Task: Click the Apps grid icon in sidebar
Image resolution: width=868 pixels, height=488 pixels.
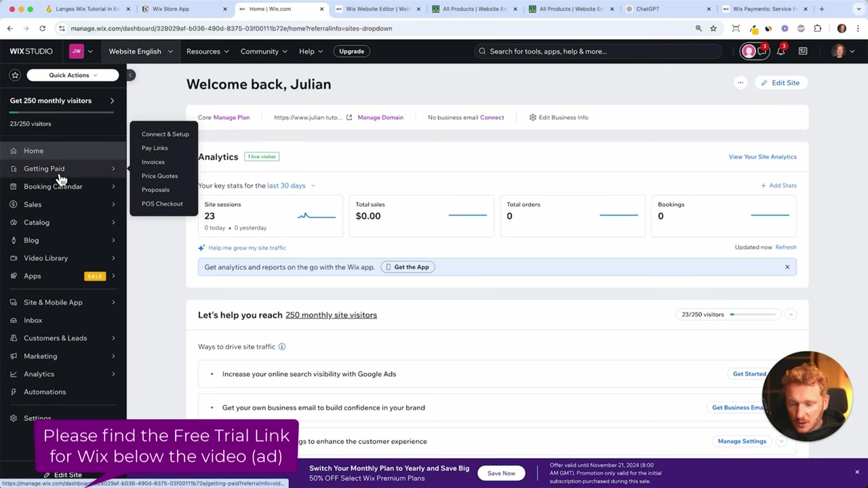Action: click(x=14, y=276)
